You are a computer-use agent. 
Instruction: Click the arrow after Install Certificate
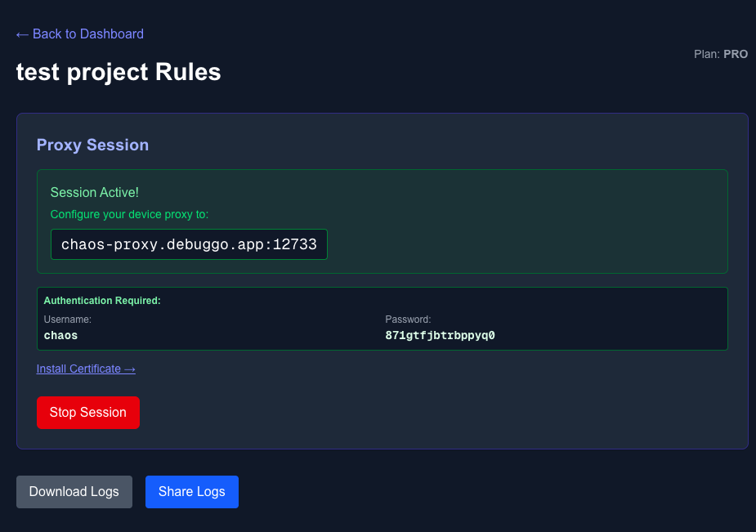click(x=129, y=369)
